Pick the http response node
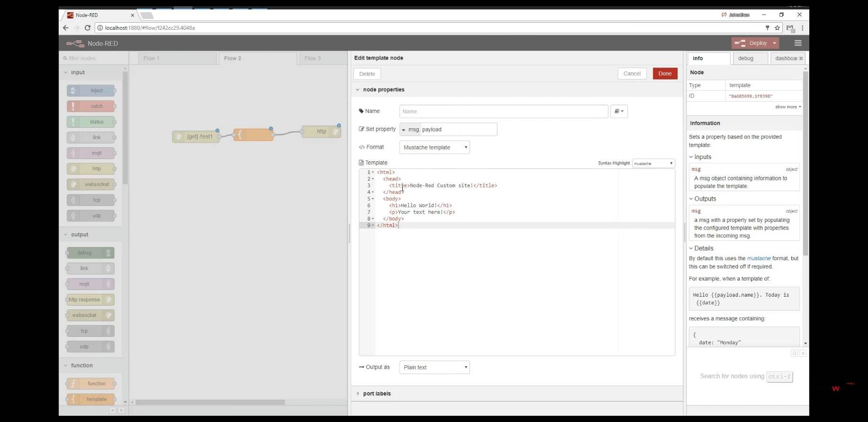This screenshot has height=422, width=868. [x=90, y=299]
